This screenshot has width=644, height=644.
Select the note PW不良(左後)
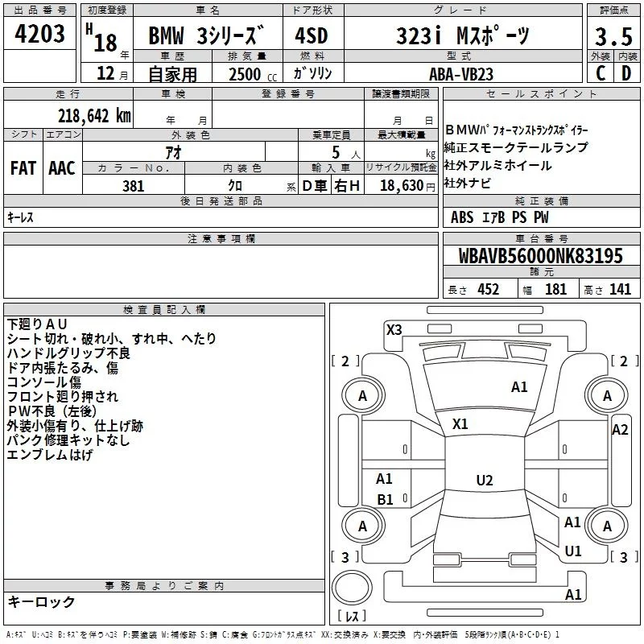(x=52, y=411)
